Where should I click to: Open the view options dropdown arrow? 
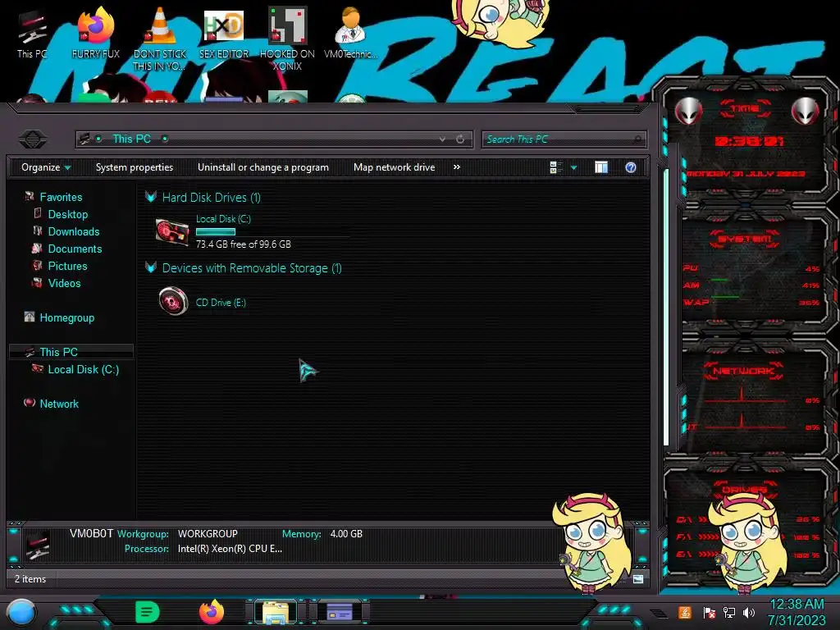573,167
